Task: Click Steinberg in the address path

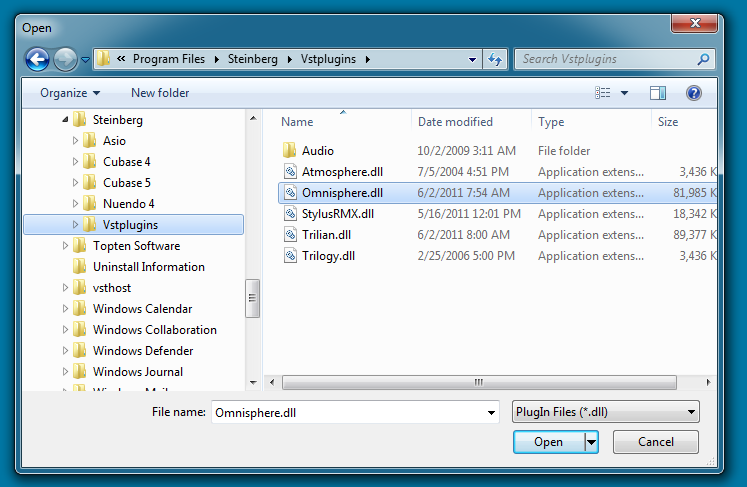Action: pyautogui.click(x=252, y=59)
